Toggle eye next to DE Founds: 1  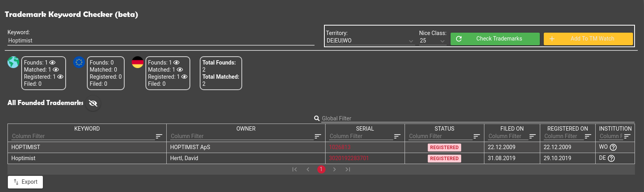[177, 63]
